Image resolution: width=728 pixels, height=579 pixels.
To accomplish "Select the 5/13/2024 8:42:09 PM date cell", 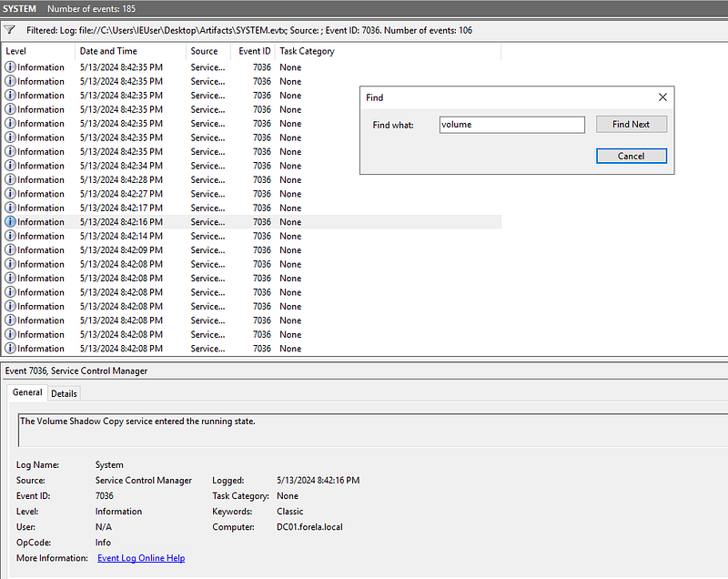I will point(121,250).
